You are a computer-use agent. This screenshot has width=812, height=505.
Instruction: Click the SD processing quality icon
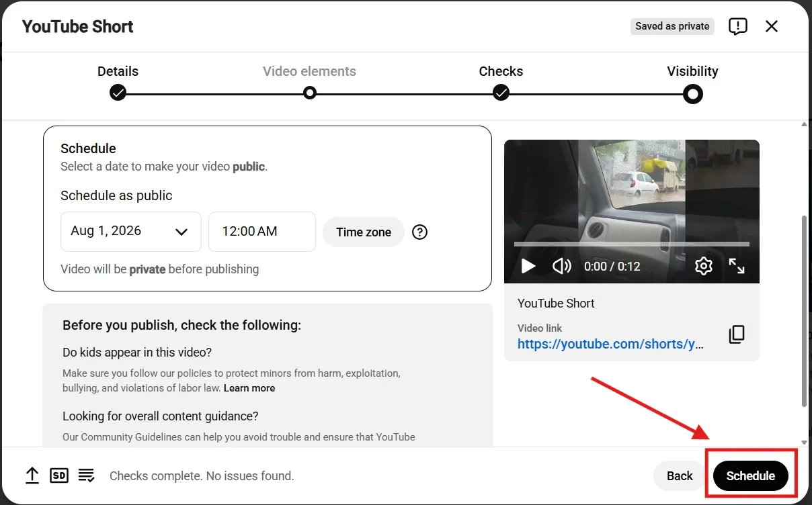click(x=59, y=475)
